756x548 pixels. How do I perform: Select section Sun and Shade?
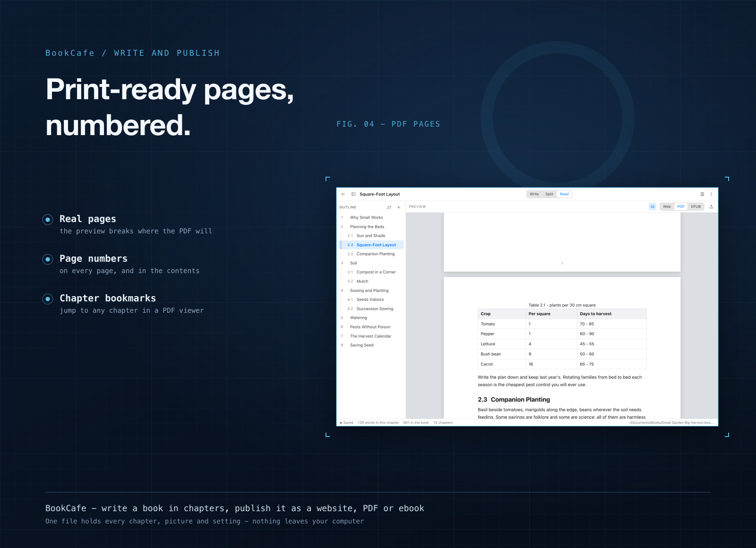(371, 236)
